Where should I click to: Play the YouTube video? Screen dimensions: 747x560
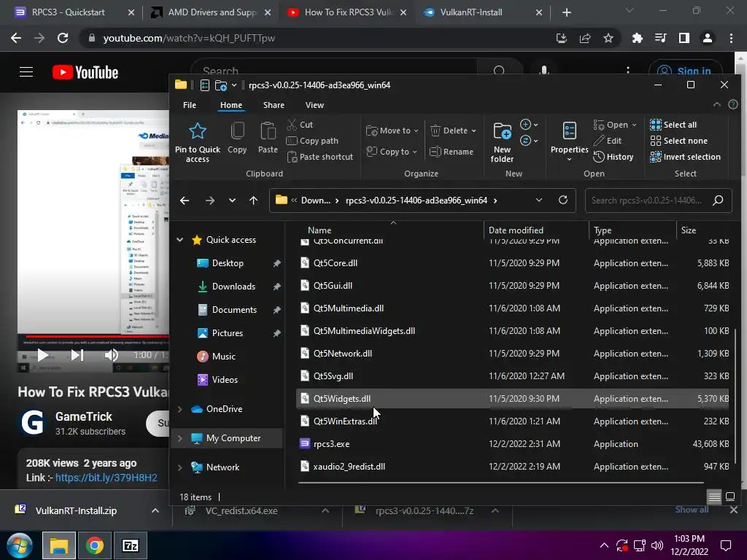point(43,355)
